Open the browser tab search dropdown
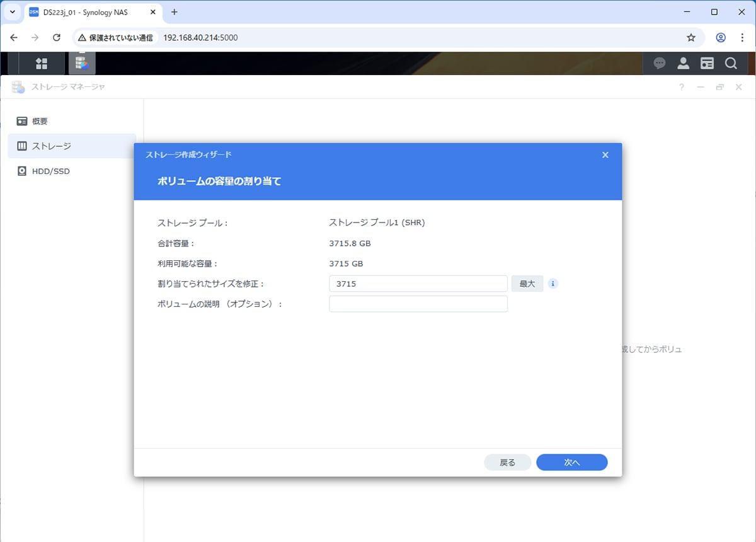 point(12,12)
